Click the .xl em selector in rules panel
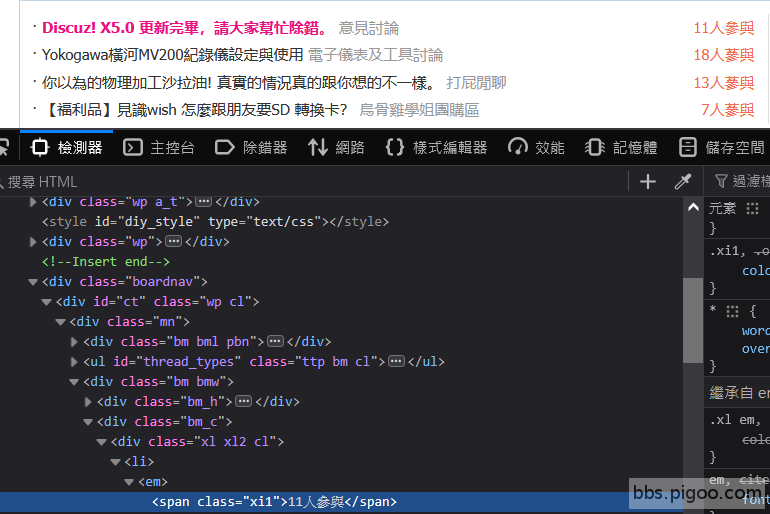This screenshot has width=770, height=514. tap(734, 420)
